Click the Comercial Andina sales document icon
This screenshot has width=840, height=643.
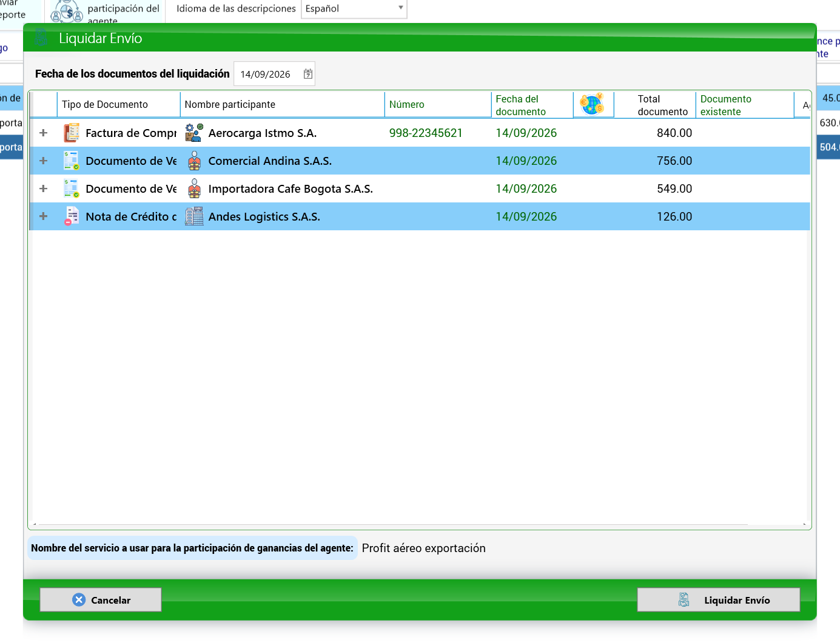point(72,161)
